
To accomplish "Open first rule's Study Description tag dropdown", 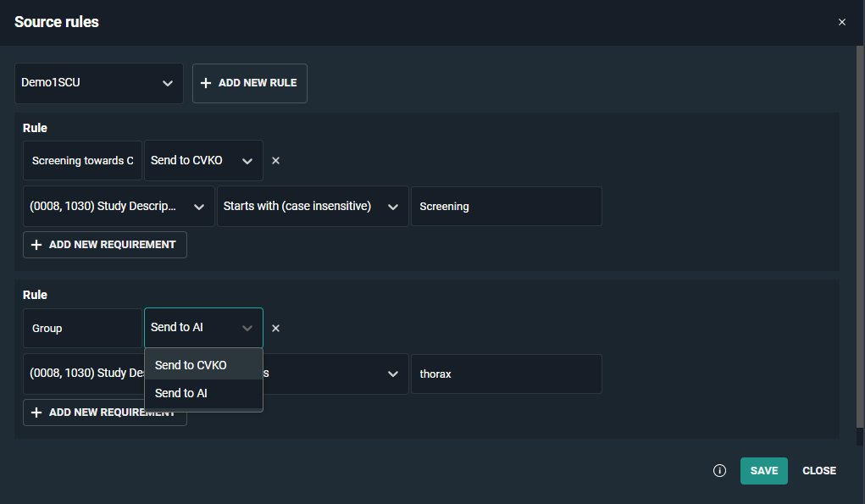I will click(x=119, y=207).
